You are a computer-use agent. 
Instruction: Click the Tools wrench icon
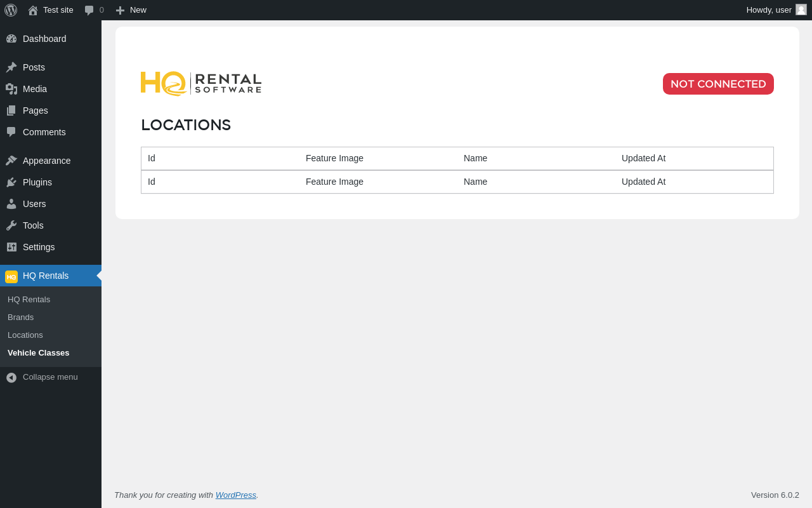11,225
